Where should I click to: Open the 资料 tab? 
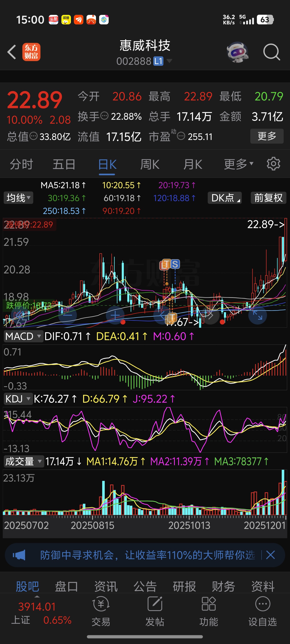[x=263, y=586]
